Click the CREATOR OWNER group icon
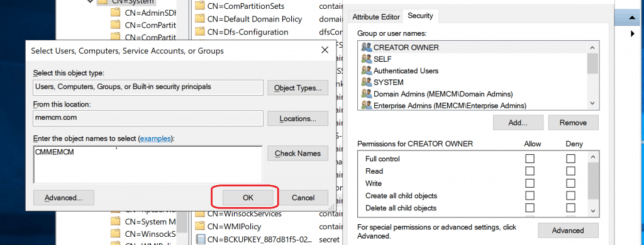 pos(366,47)
